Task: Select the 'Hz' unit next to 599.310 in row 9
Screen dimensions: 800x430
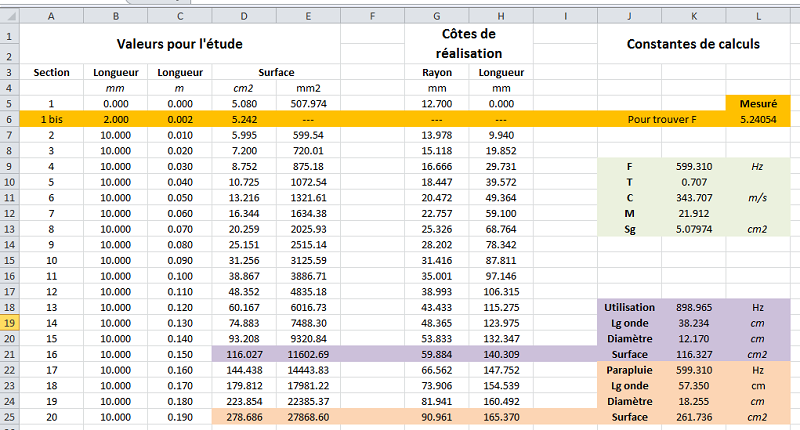Action: point(758,166)
